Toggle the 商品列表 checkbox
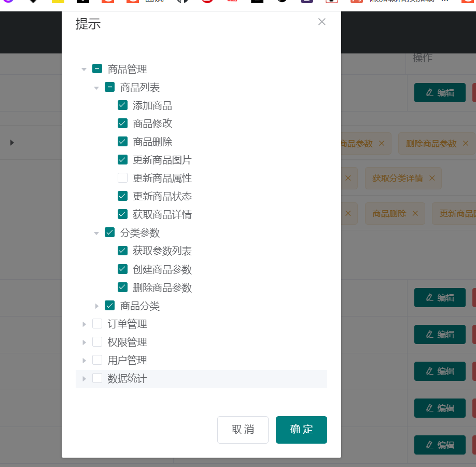The height and width of the screenshot is (467, 476). tap(109, 87)
